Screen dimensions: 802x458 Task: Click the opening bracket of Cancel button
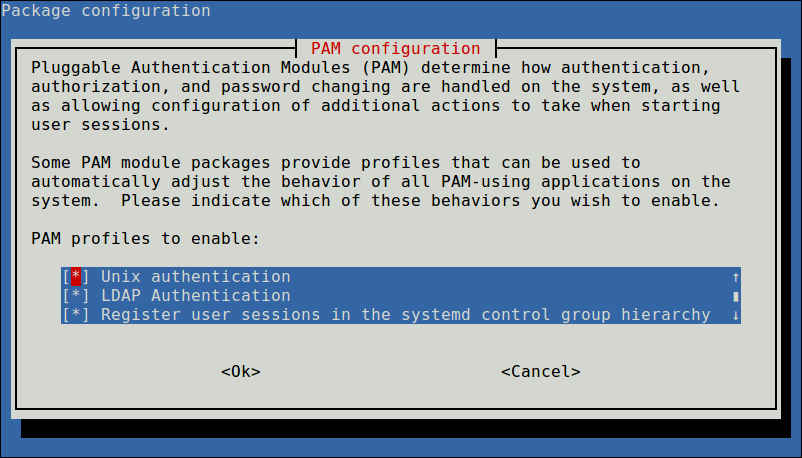tap(506, 371)
